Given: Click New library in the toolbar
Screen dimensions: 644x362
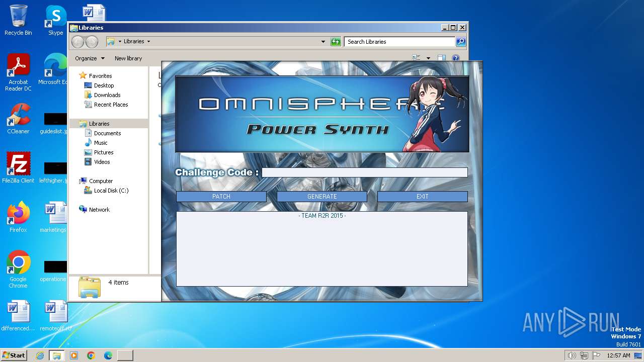Looking at the screenshot, I should [x=128, y=58].
